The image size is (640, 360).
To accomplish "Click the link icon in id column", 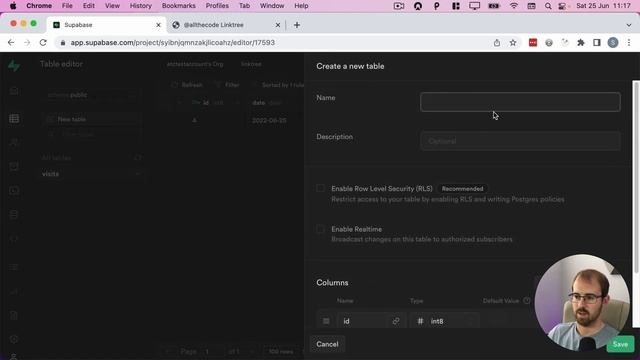I will point(396,321).
